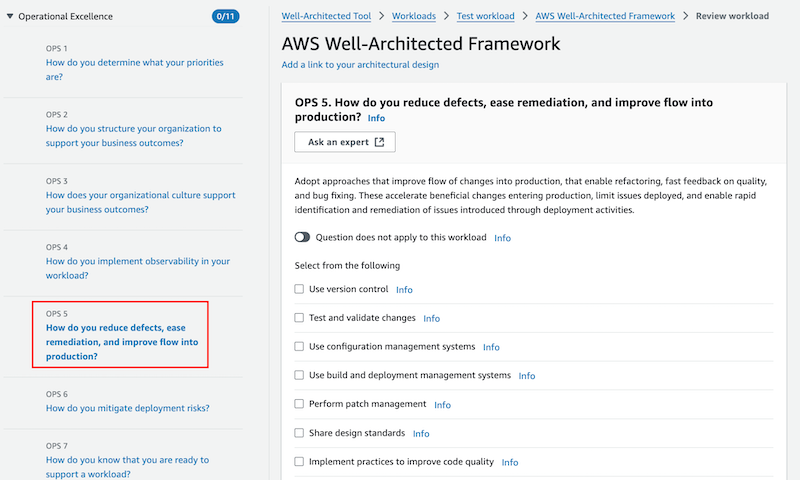Select OPS 6 mitigate deployment risks question
This screenshot has height=480, width=800.
click(128, 408)
